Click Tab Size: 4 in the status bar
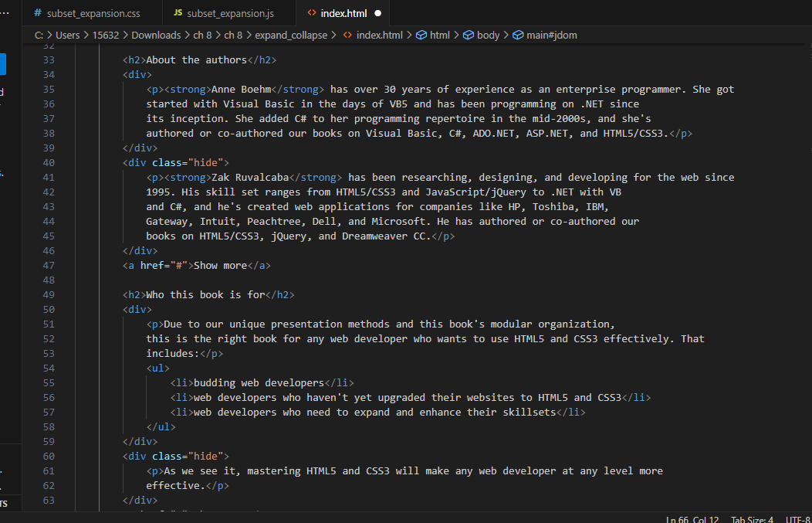 pyautogui.click(x=753, y=518)
